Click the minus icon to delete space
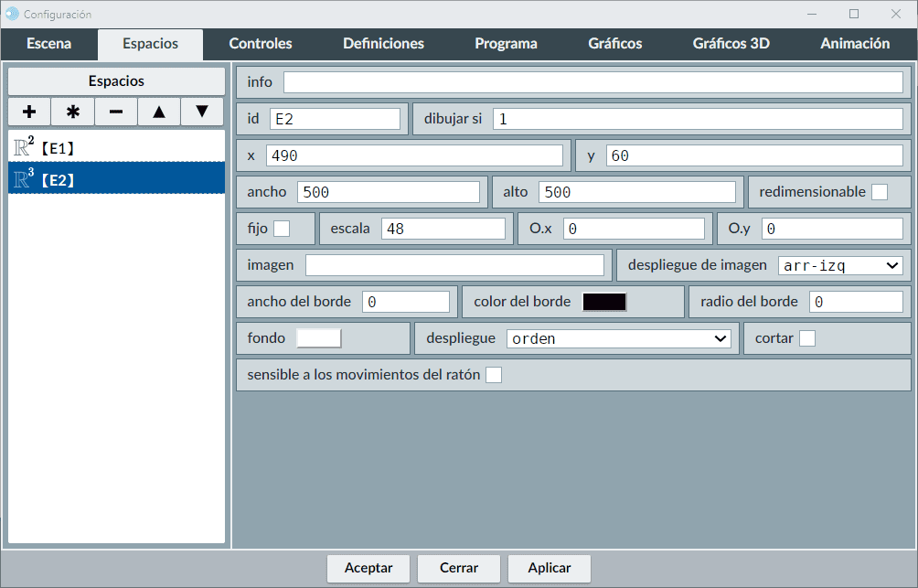 tap(116, 112)
